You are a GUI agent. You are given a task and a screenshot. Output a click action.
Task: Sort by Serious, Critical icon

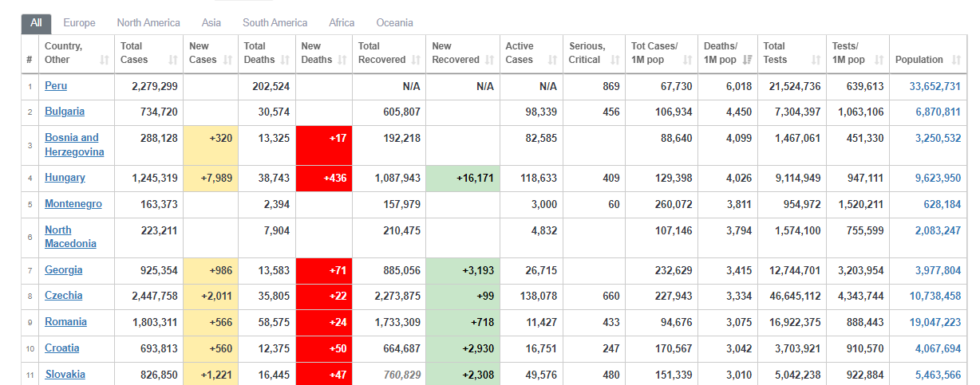[614, 60]
